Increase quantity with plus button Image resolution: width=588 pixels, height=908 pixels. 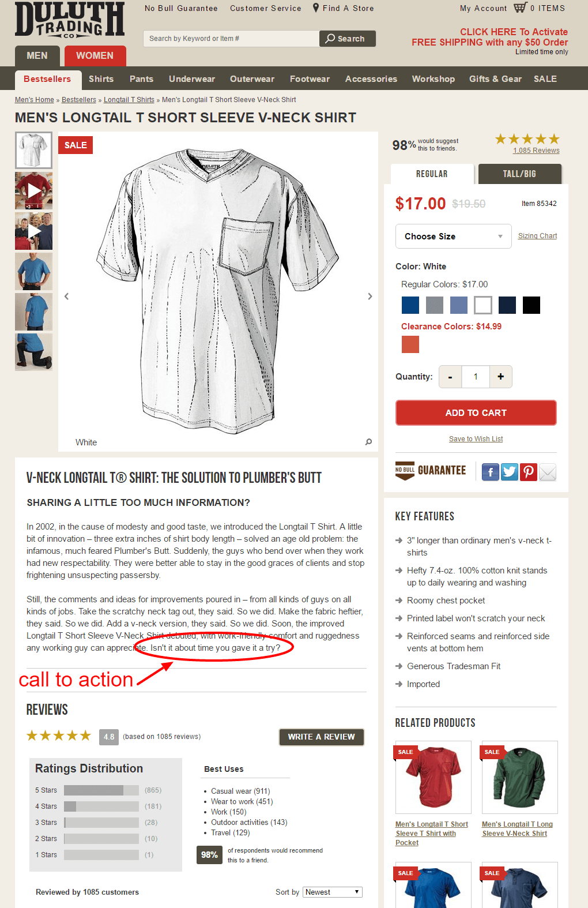501,377
